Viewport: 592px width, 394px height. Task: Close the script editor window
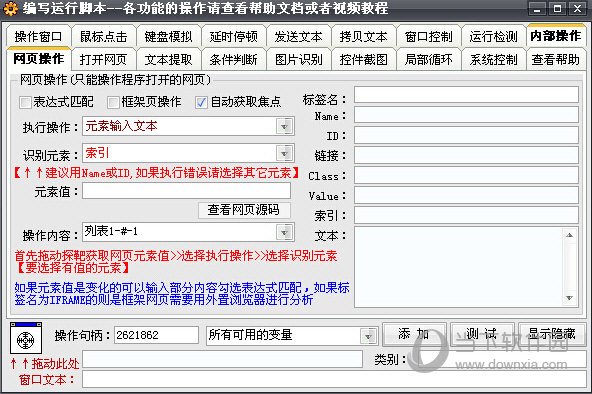578,9
